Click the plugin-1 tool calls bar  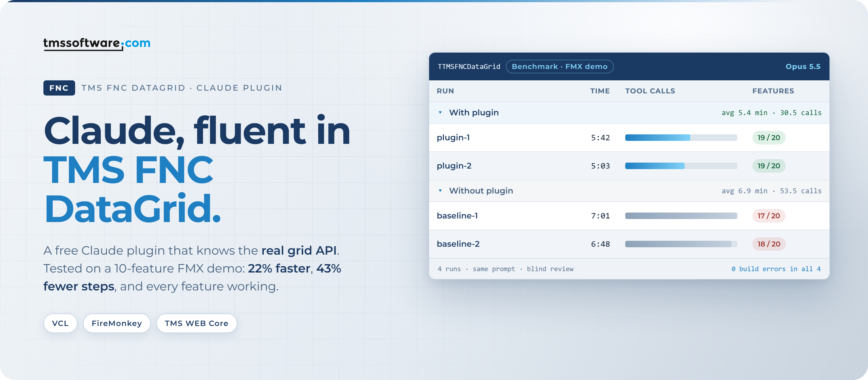[x=681, y=138]
